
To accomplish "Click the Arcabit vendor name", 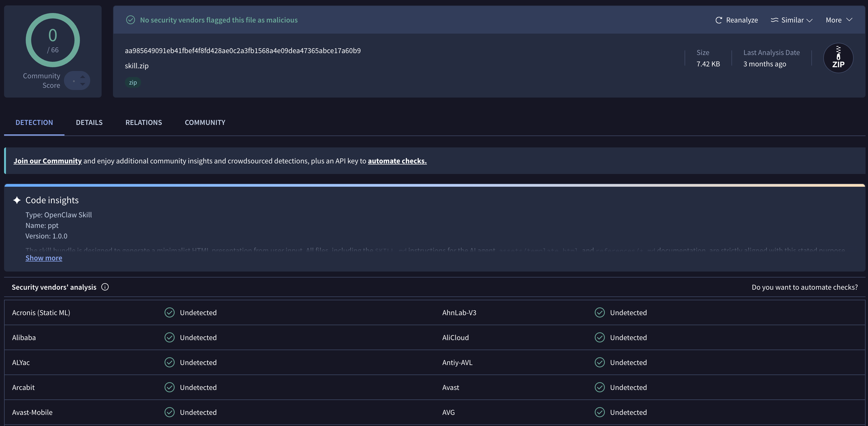I will 23,387.
